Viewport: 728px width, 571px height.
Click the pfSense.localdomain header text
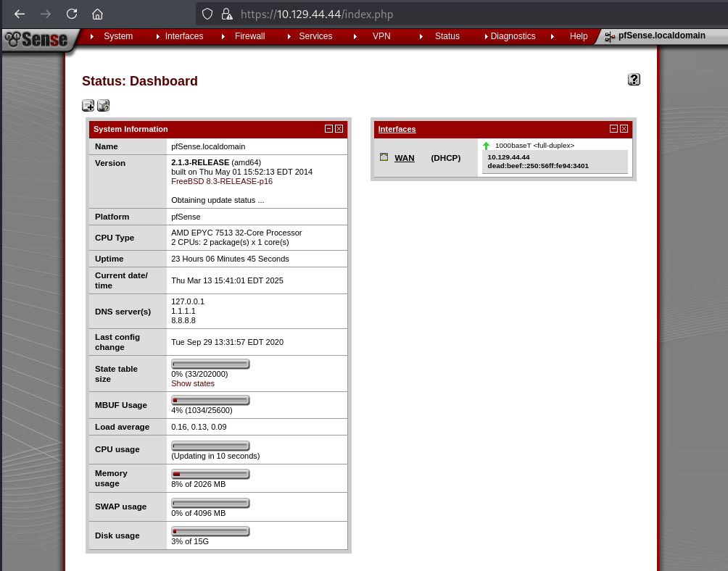click(x=661, y=36)
